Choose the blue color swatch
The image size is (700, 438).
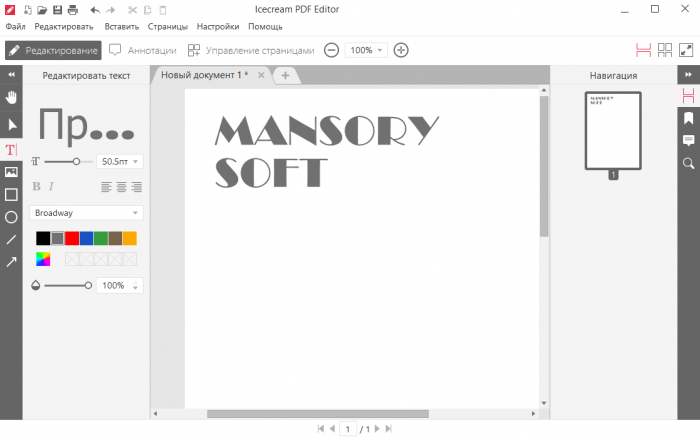(87, 238)
